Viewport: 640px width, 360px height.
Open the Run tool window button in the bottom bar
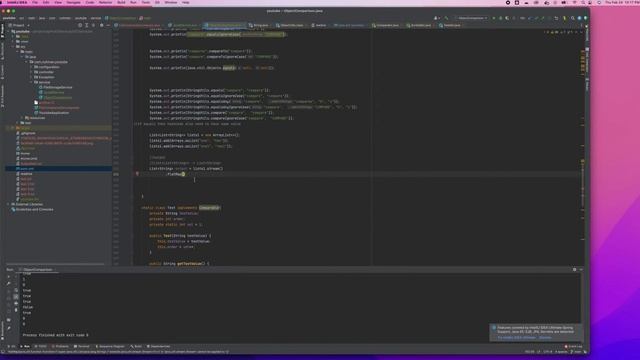click(x=25, y=347)
